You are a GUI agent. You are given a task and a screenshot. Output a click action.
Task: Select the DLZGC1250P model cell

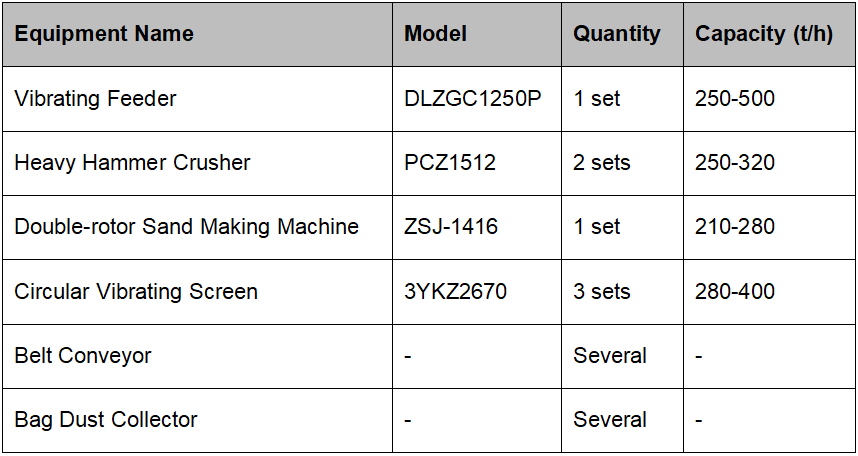pyautogui.click(x=474, y=99)
